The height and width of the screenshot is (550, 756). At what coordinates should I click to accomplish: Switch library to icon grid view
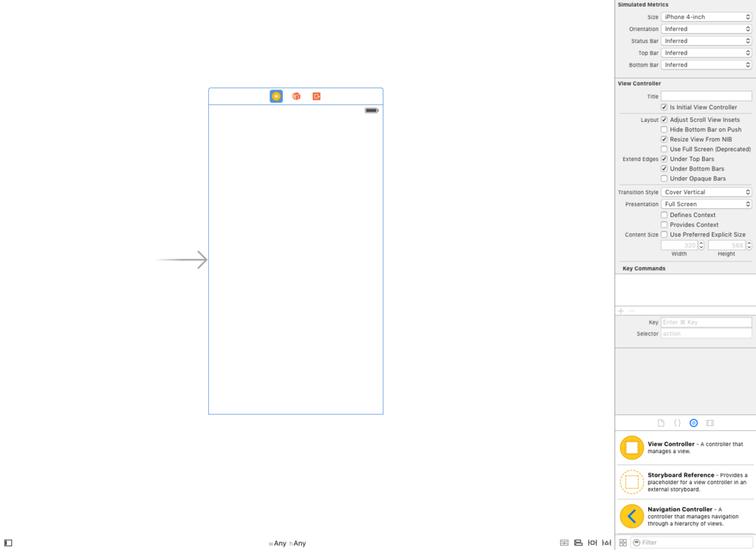[623, 543]
